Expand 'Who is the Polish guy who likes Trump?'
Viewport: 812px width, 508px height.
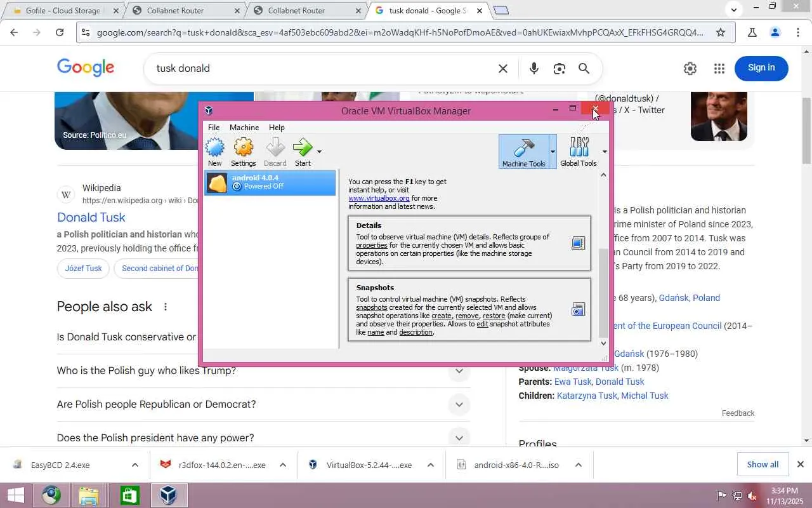(459, 371)
